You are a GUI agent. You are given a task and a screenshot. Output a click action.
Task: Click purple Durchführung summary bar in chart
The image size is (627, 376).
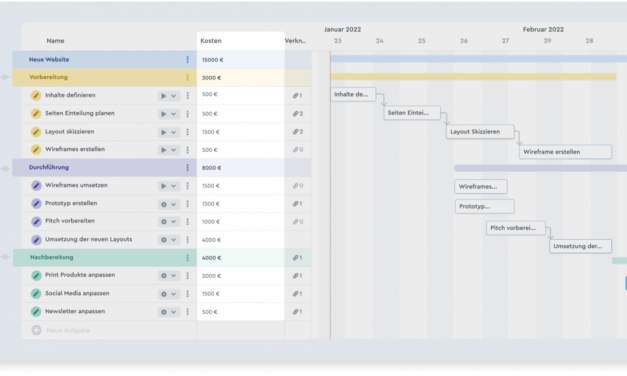pyautogui.click(x=541, y=168)
